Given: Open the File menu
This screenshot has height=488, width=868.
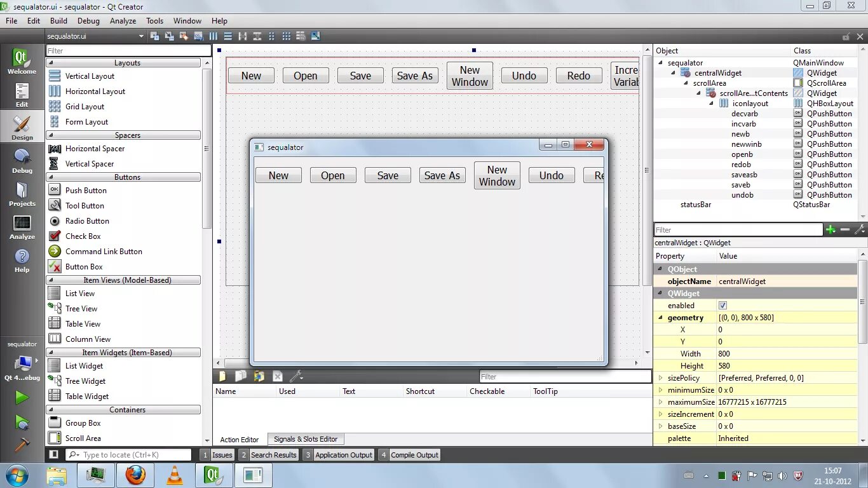Looking at the screenshot, I should (11, 21).
